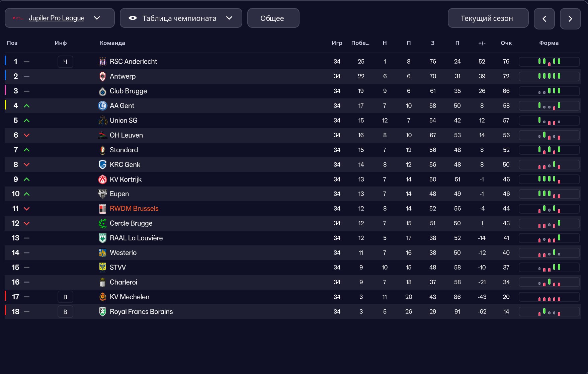Click the AA Gent logo icon
Screen dimensions: 588x374
[102, 106]
